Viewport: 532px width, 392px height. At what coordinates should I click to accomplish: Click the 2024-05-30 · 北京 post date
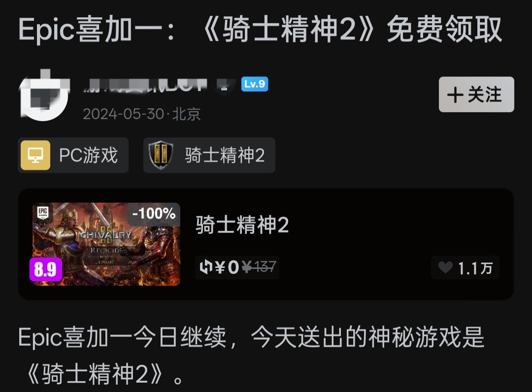click(x=142, y=114)
